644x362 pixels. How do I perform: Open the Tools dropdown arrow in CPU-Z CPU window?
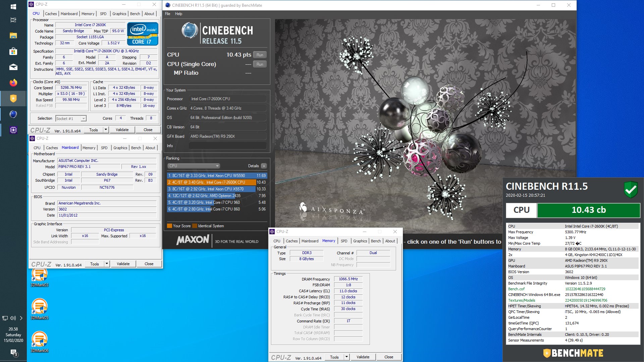click(106, 130)
